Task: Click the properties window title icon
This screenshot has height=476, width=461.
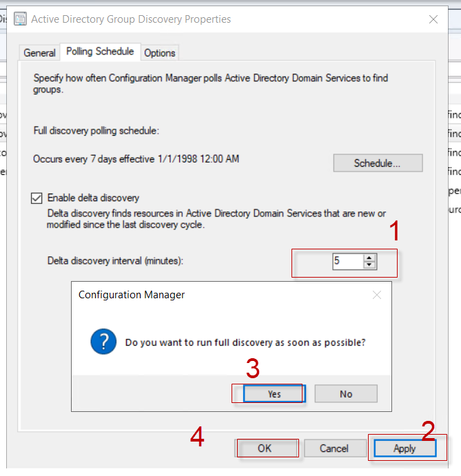Action: pyautogui.click(x=21, y=19)
